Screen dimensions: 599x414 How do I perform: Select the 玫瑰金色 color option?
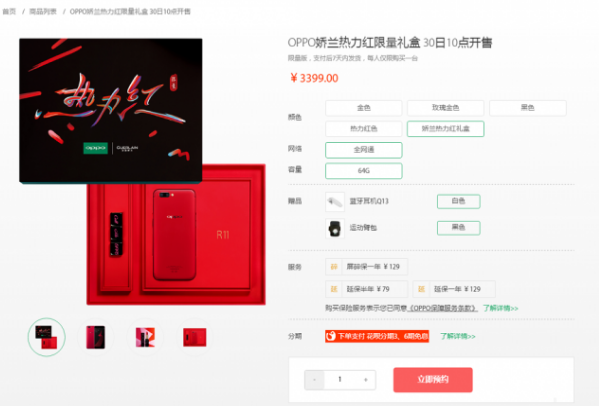click(x=445, y=108)
